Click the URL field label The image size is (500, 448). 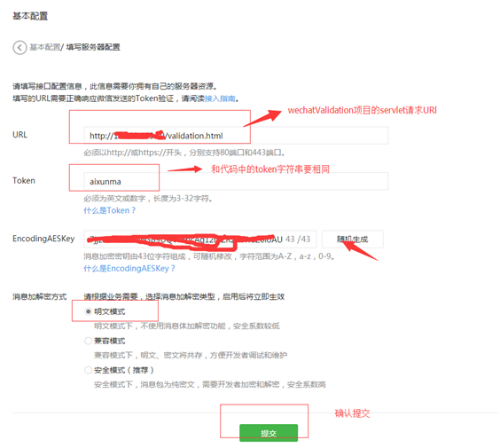click(20, 135)
